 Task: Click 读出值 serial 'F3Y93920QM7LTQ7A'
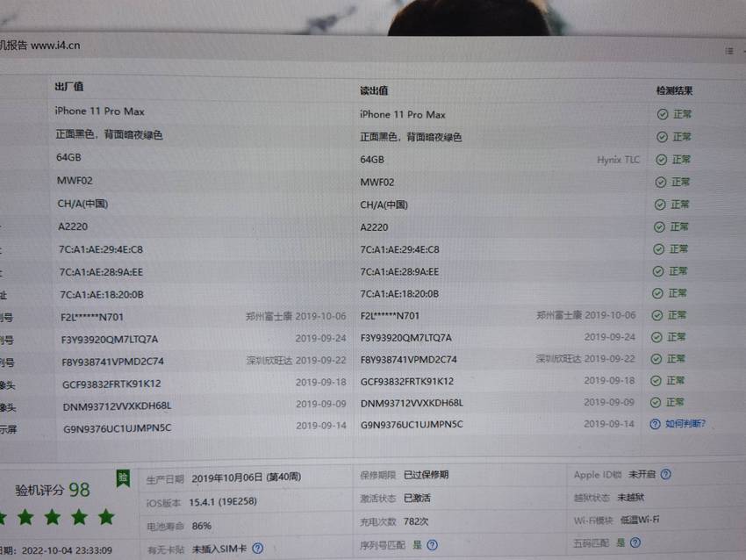click(x=405, y=338)
